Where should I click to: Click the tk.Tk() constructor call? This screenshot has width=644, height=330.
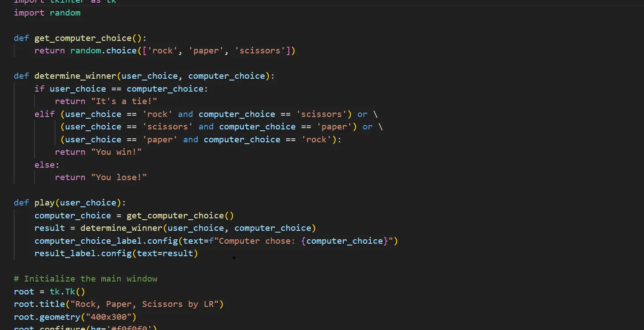pyautogui.click(x=67, y=292)
